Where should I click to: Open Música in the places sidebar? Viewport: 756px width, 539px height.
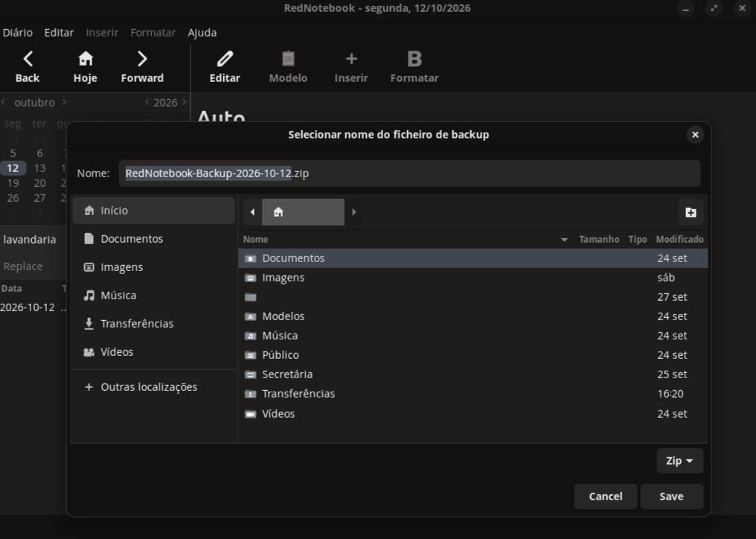[x=154, y=296]
